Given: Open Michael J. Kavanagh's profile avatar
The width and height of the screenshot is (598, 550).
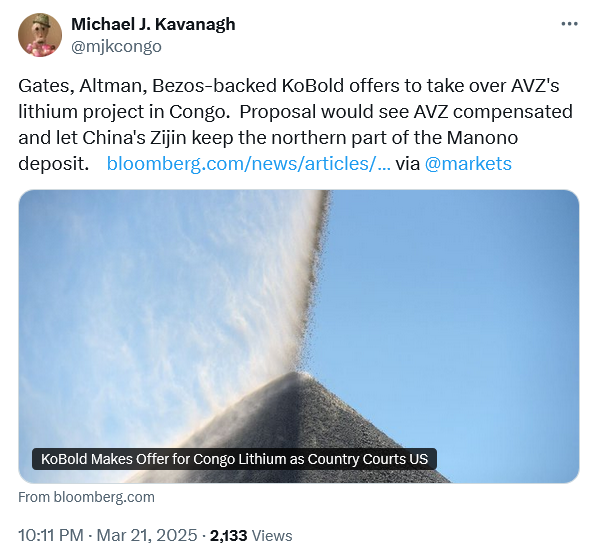Looking at the screenshot, I should (x=40, y=35).
